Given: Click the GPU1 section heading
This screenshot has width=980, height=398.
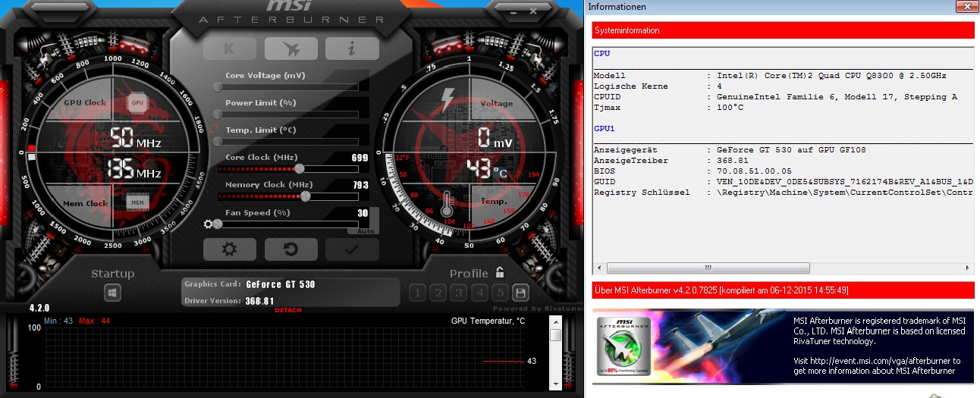Looking at the screenshot, I should tap(604, 128).
